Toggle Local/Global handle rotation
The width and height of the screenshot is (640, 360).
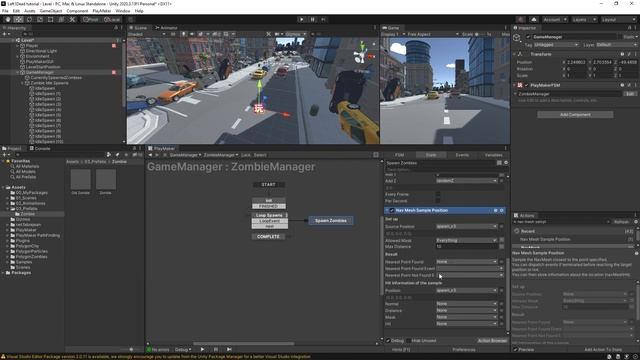coord(112,20)
